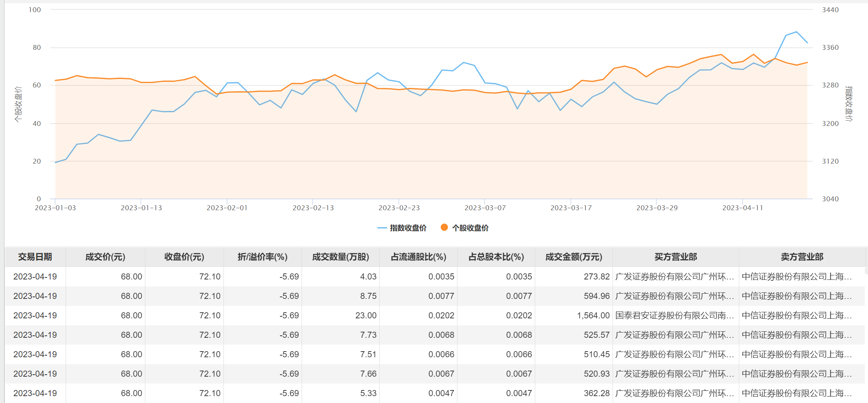This screenshot has height=403, width=868.
Task: Click the 2023-02-23 x-axis date label
Action: coord(399,208)
